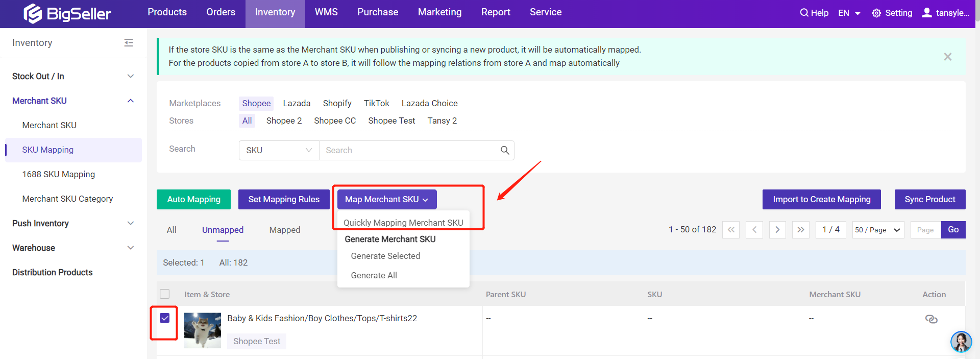Open the user account tansyle menu
The height and width of the screenshot is (359, 980).
[x=946, y=13]
